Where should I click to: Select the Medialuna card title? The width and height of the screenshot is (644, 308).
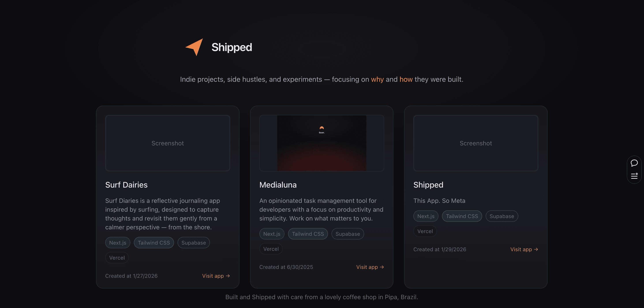coord(278,185)
